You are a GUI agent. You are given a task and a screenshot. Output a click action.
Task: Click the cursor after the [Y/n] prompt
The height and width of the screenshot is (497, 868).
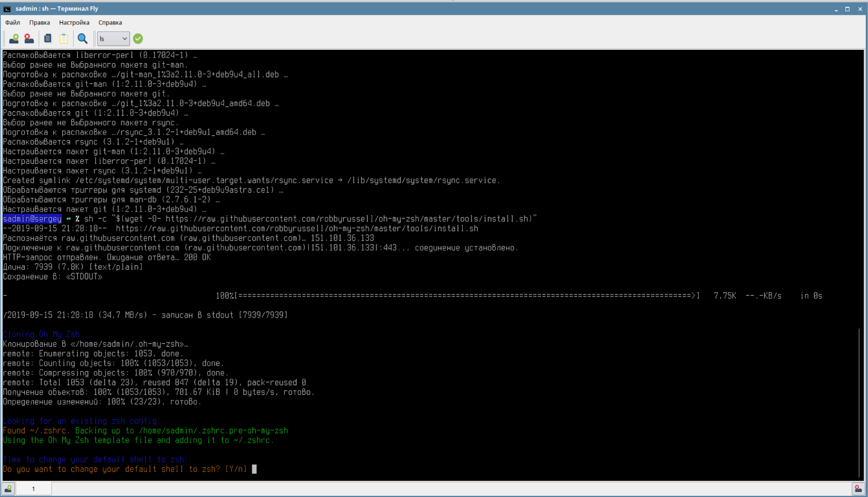pyautogui.click(x=254, y=469)
